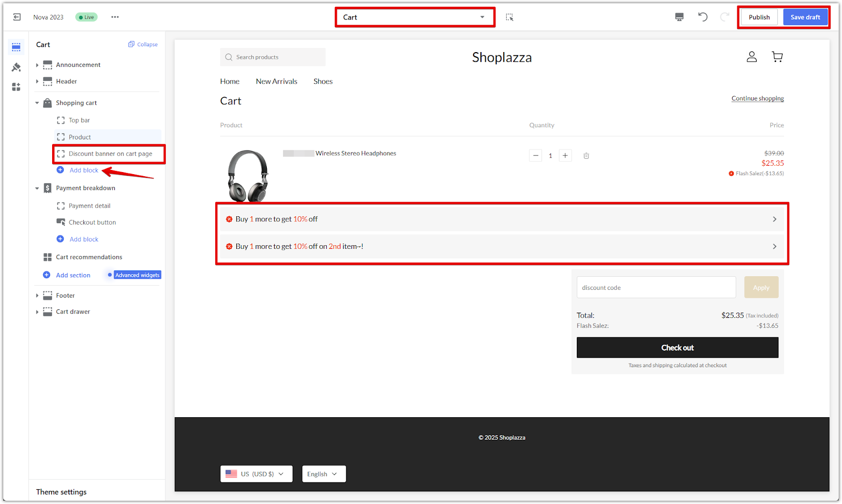842x504 pixels.
Task: Decrease quantity with minus button
Action: pos(536,156)
